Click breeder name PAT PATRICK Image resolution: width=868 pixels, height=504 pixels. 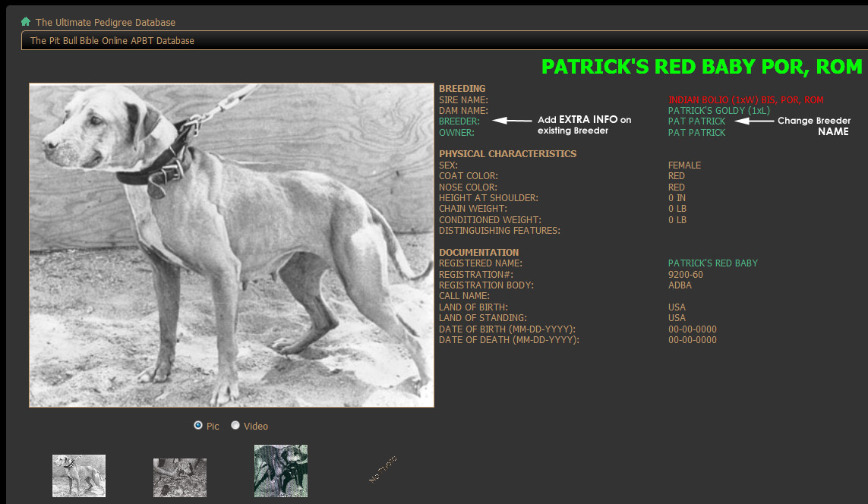[696, 121]
